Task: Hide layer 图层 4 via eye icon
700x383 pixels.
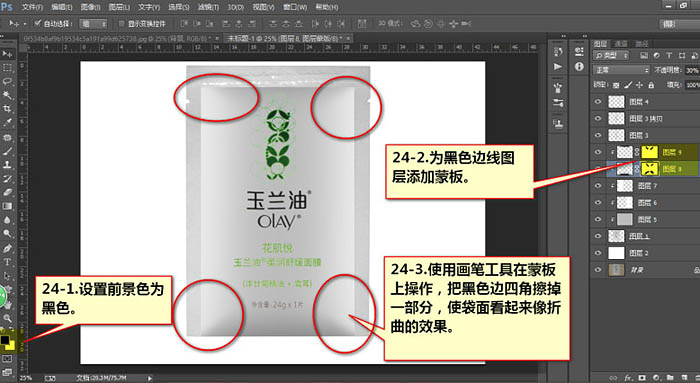Action: click(x=598, y=102)
